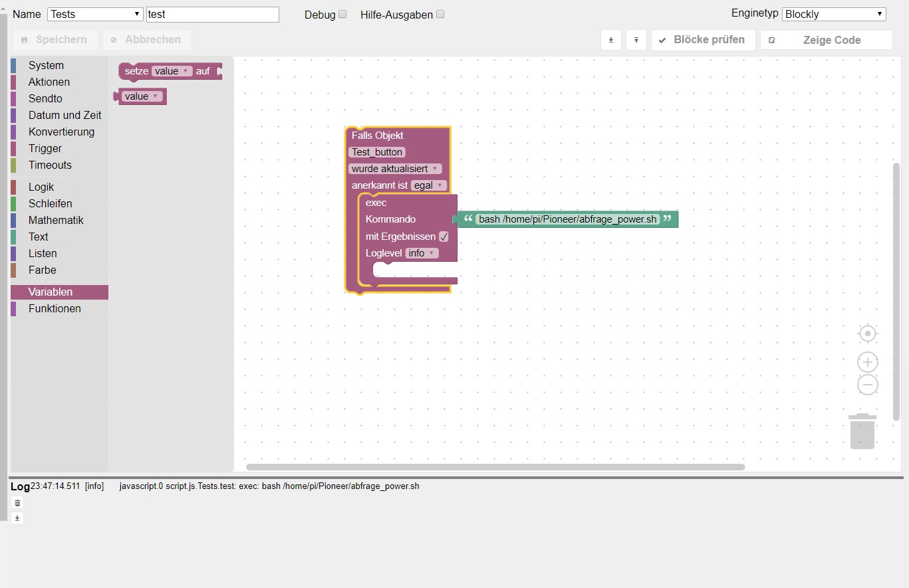909x588 pixels.
Task: Zoom in with the plus icon
Action: pos(868,362)
